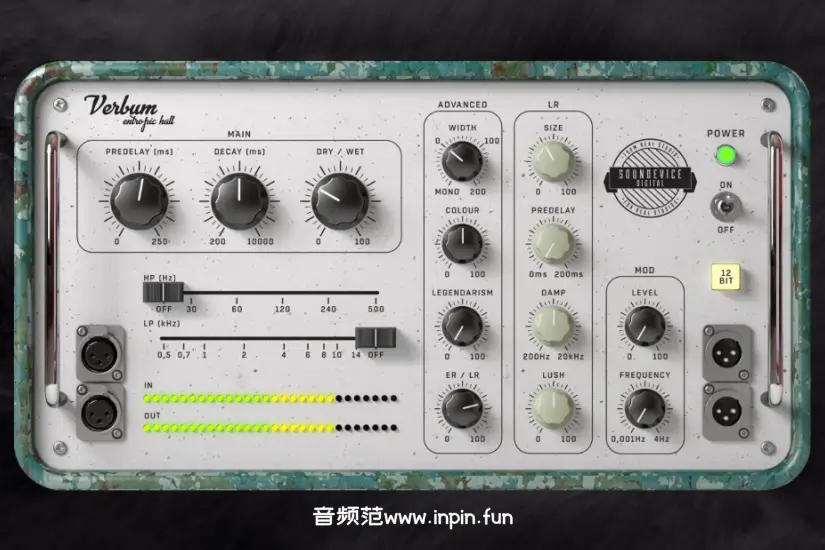
Task: Click the 0,5 mark on LP slider
Action: click(x=164, y=355)
